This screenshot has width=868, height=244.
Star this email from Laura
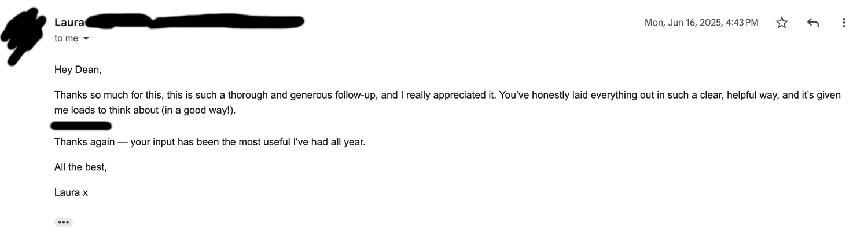click(x=782, y=23)
